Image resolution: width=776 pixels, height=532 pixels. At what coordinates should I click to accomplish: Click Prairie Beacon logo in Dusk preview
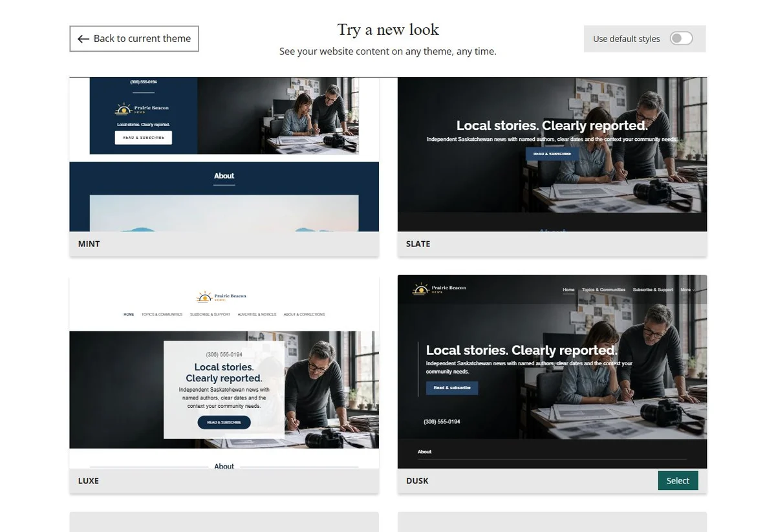click(439, 289)
